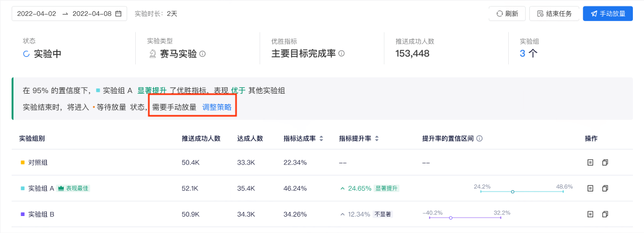Click the 不显著 tag in 实验组 B row

coord(383,214)
